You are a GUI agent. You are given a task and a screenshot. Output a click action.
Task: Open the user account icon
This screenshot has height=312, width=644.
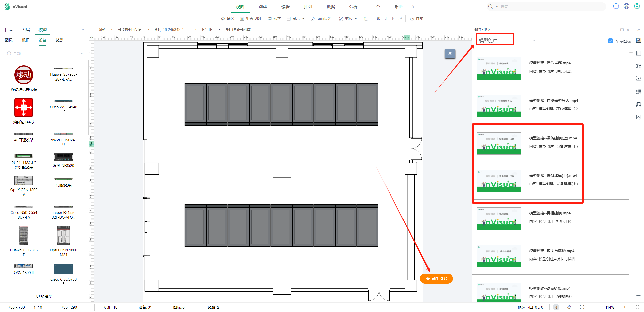tap(637, 6)
